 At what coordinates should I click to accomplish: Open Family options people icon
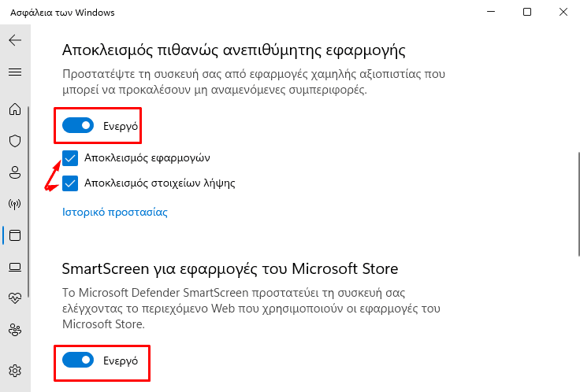tap(15, 330)
